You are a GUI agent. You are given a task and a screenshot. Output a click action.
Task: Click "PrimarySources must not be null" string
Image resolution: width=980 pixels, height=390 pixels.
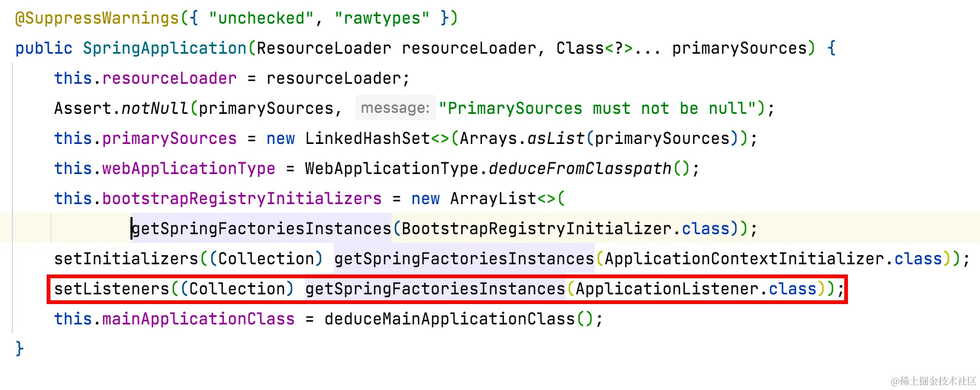pos(597,109)
